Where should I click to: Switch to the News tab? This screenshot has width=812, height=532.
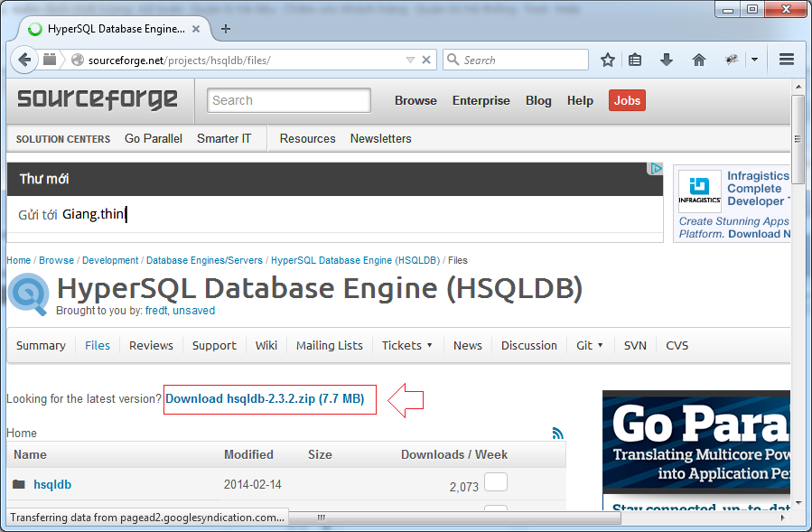468,346
